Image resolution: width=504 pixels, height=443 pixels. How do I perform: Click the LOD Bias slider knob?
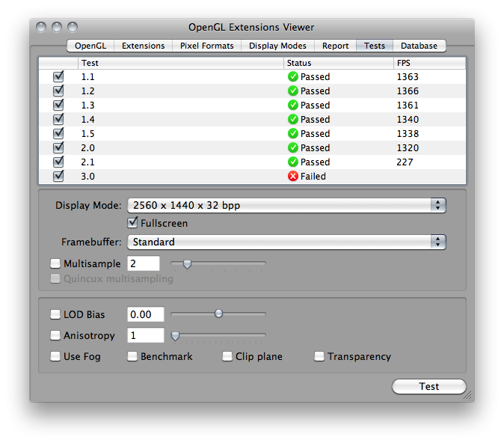[218, 314]
